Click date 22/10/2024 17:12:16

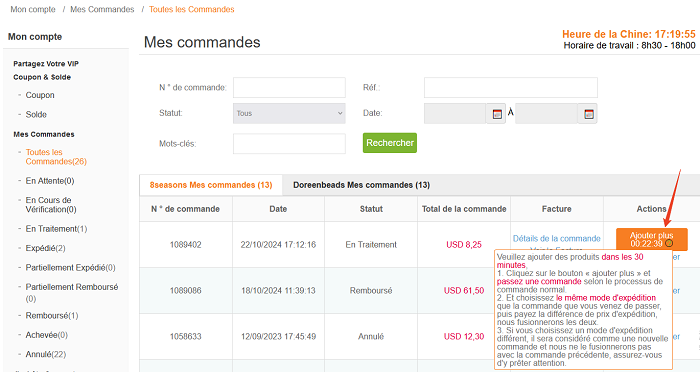click(278, 245)
